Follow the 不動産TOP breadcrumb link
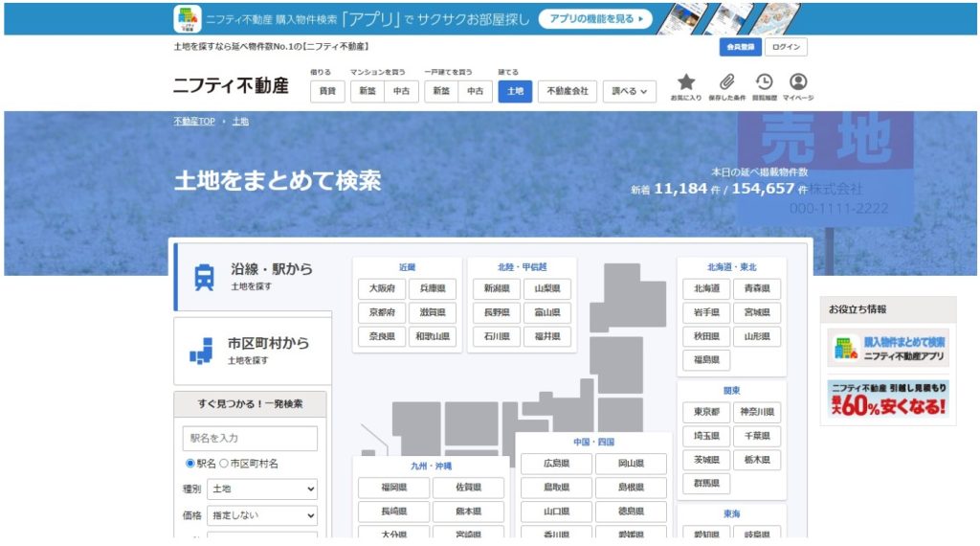Screen dimensions: 980x546 tap(194, 122)
